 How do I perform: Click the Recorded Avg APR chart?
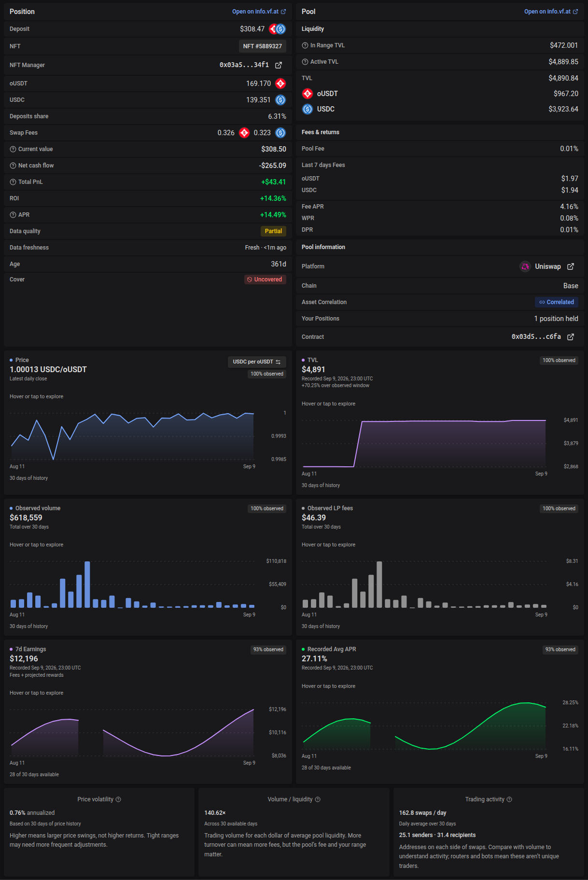click(424, 726)
